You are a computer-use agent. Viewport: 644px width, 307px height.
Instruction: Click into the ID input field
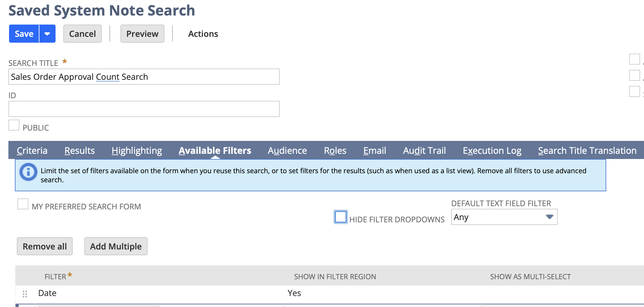(x=144, y=109)
